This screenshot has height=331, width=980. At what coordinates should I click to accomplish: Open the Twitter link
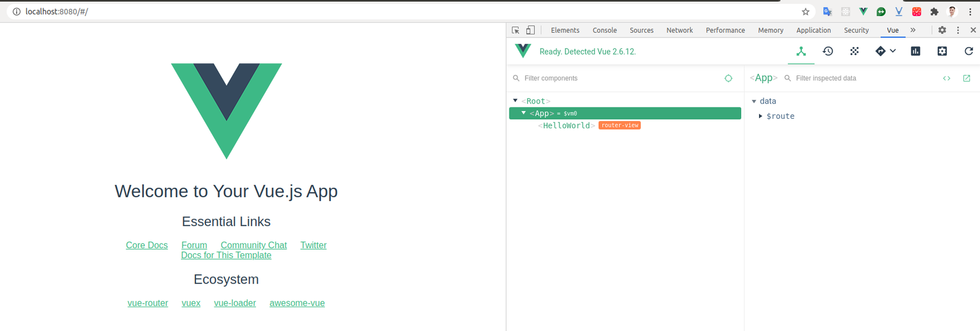point(314,245)
